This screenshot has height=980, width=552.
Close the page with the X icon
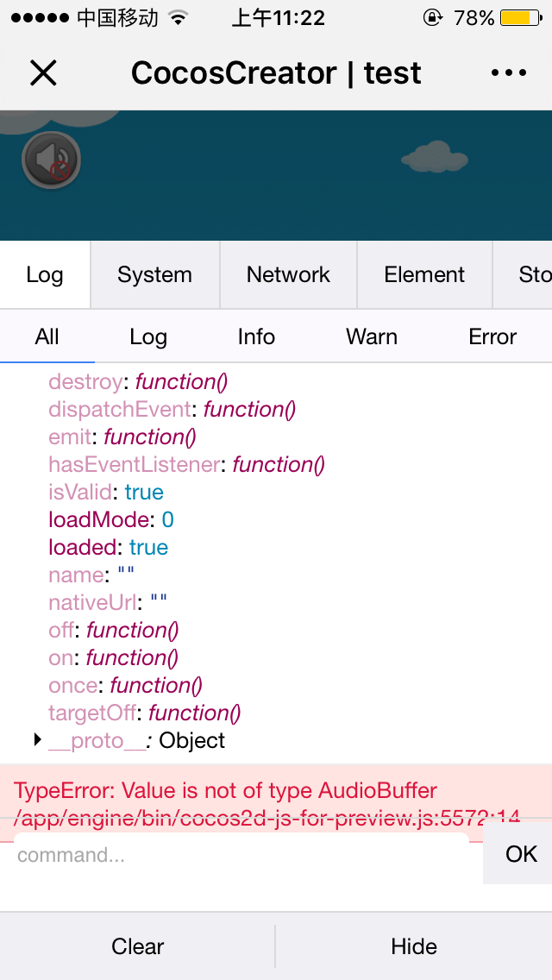[43, 73]
